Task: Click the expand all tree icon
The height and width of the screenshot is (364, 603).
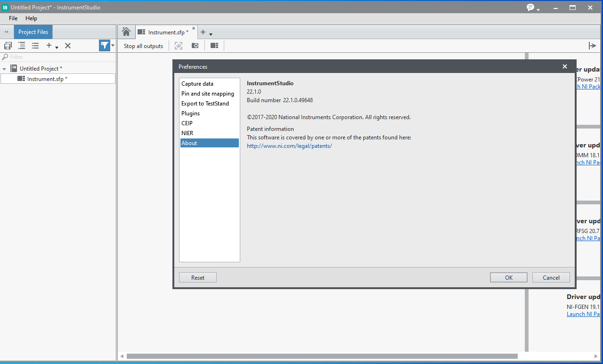Action: (22, 46)
